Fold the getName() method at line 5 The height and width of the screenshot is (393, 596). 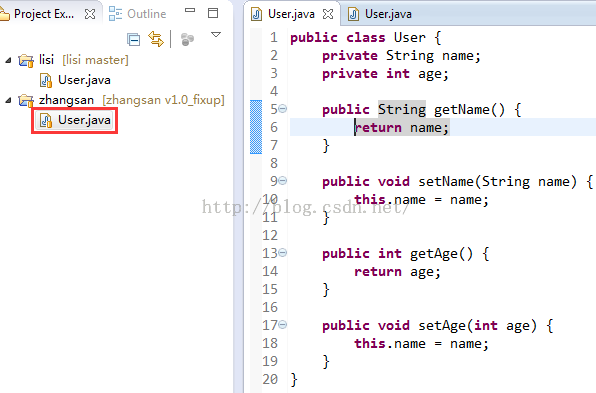click(283, 109)
